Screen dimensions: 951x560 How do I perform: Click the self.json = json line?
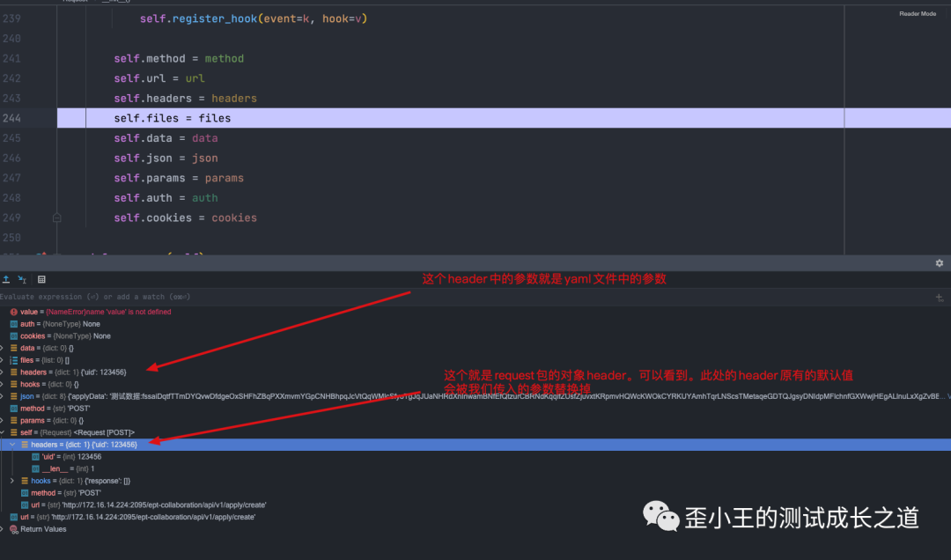pos(166,158)
